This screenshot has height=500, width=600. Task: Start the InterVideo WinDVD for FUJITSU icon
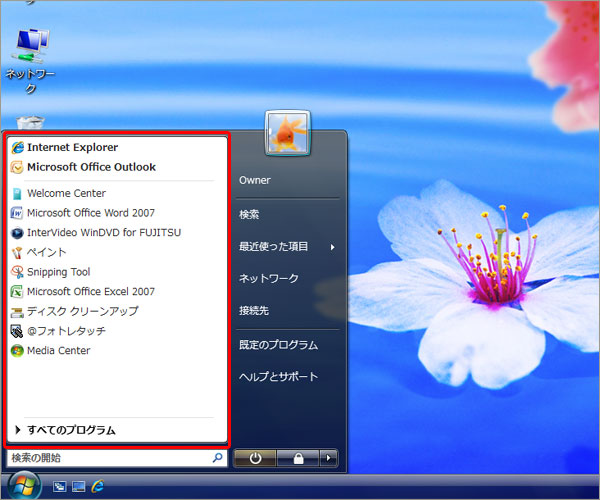17,233
